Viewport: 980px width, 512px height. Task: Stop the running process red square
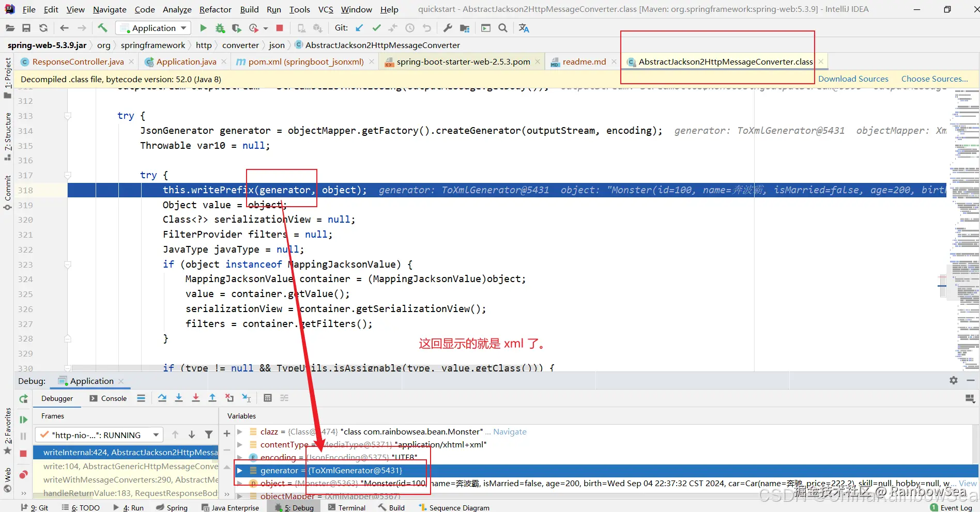(280, 28)
